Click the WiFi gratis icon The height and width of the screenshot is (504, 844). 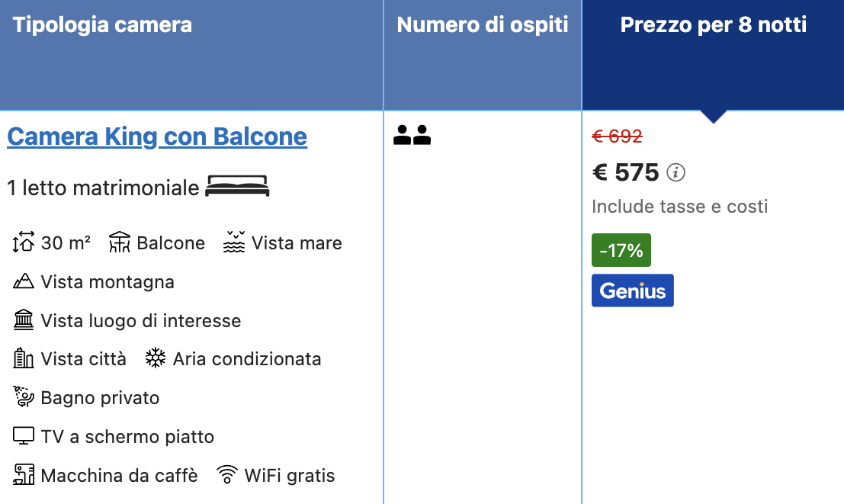226,476
